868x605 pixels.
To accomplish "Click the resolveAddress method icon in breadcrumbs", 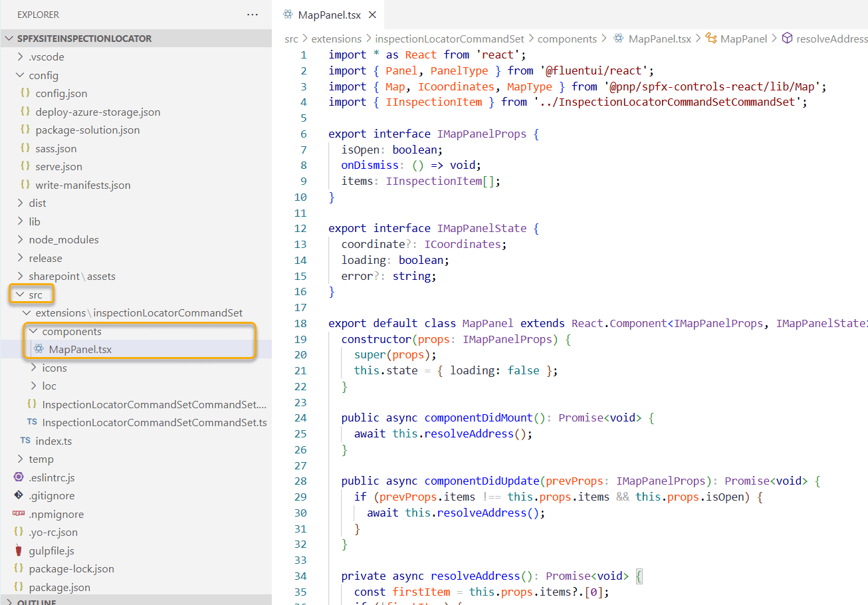I will [787, 39].
